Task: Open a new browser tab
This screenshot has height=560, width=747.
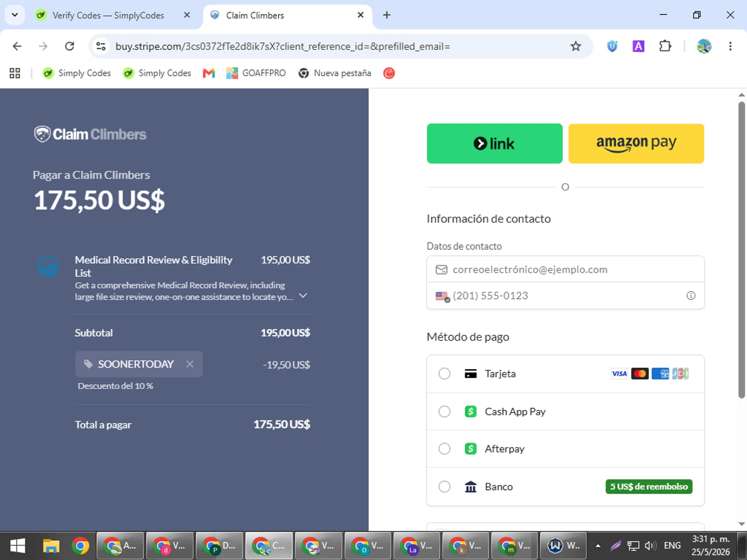Action: click(x=386, y=15)
